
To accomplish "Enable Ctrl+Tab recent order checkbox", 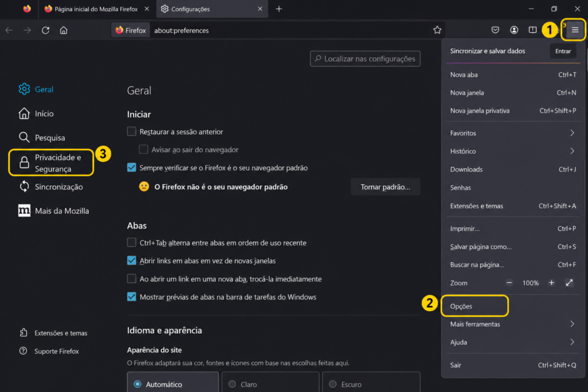I will [x=131, y=242].
